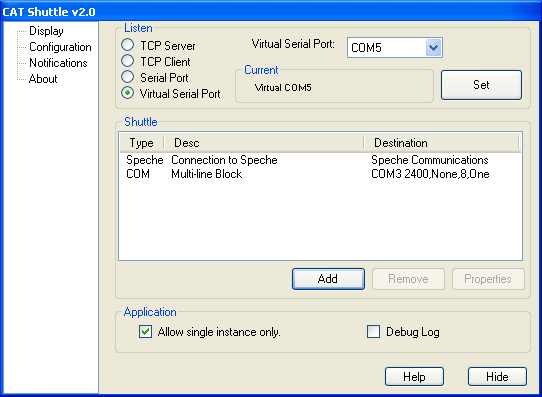Viewport: 542px width, 397px height.
Task: Open the Notifications section
Action: (58, 63)
